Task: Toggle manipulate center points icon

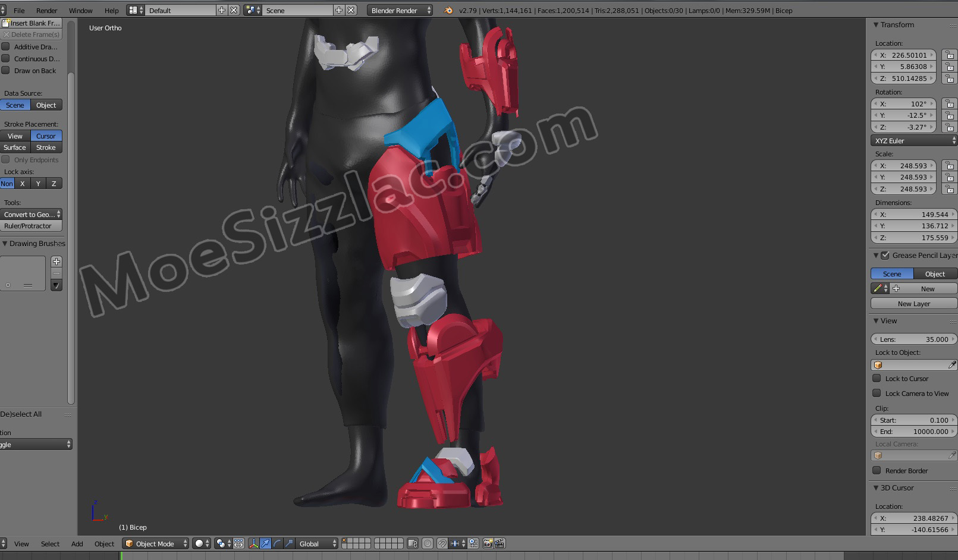Action: click(238, 543)
